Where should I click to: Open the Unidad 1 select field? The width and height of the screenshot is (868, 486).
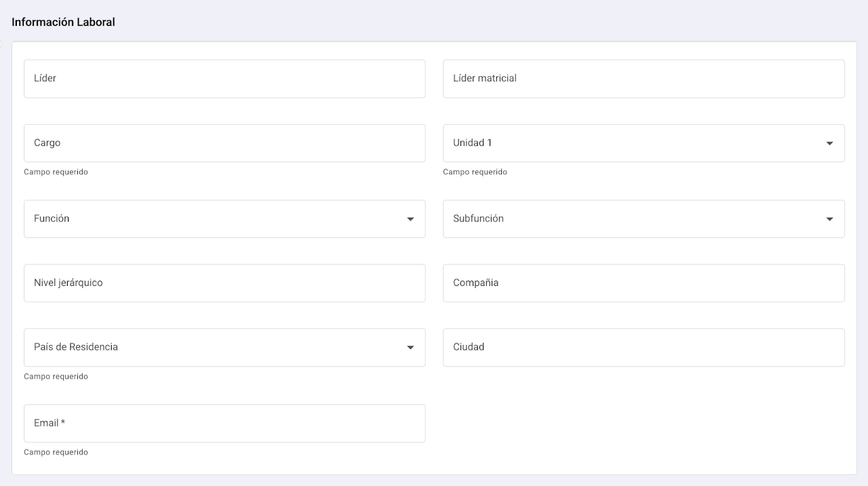tap(631, 143)
